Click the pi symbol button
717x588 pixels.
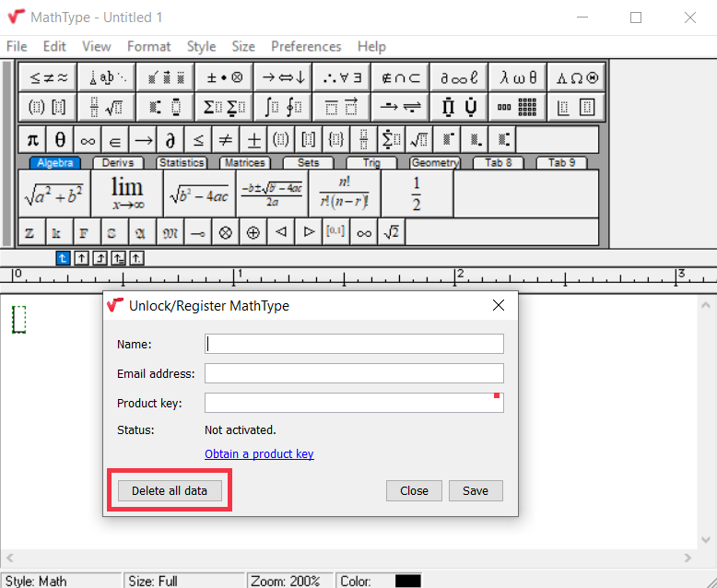coord(32,140)
